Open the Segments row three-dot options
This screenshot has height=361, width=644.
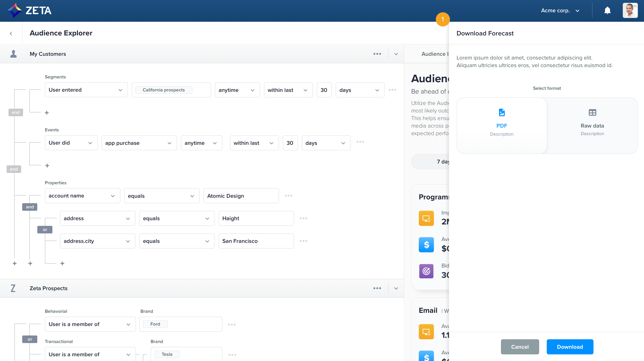[392, 90]
